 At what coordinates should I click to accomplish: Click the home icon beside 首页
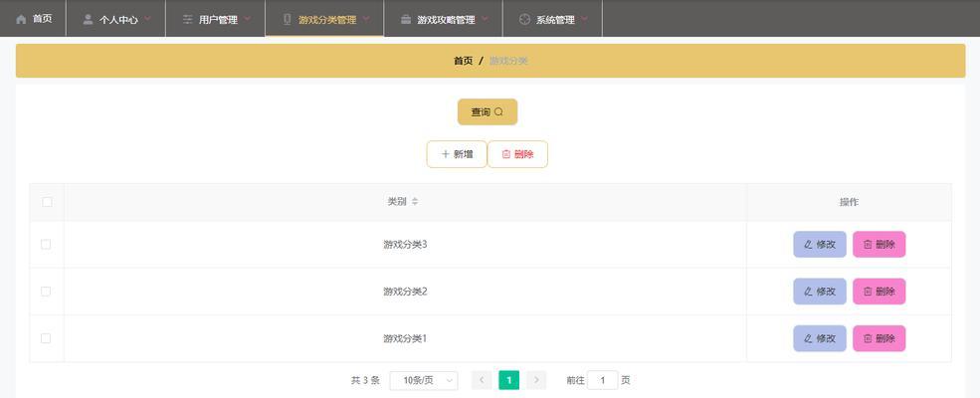point(21,19)
